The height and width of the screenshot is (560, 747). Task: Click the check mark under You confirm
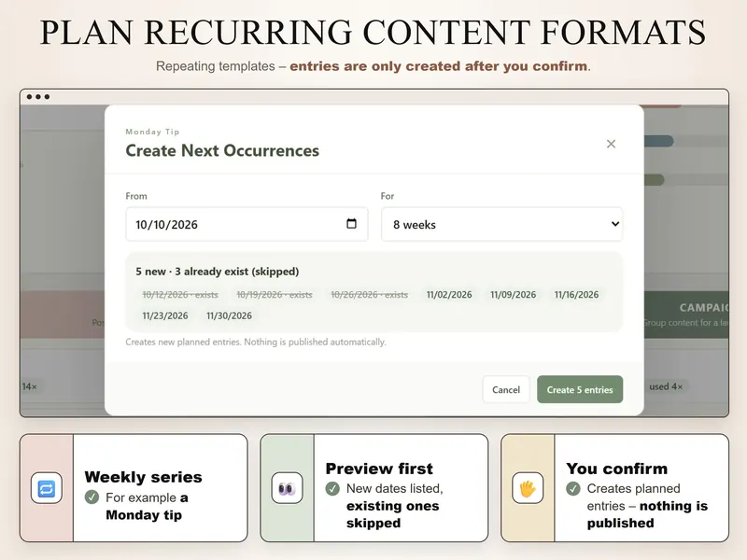pyautogui.click(x=573, y=488)
